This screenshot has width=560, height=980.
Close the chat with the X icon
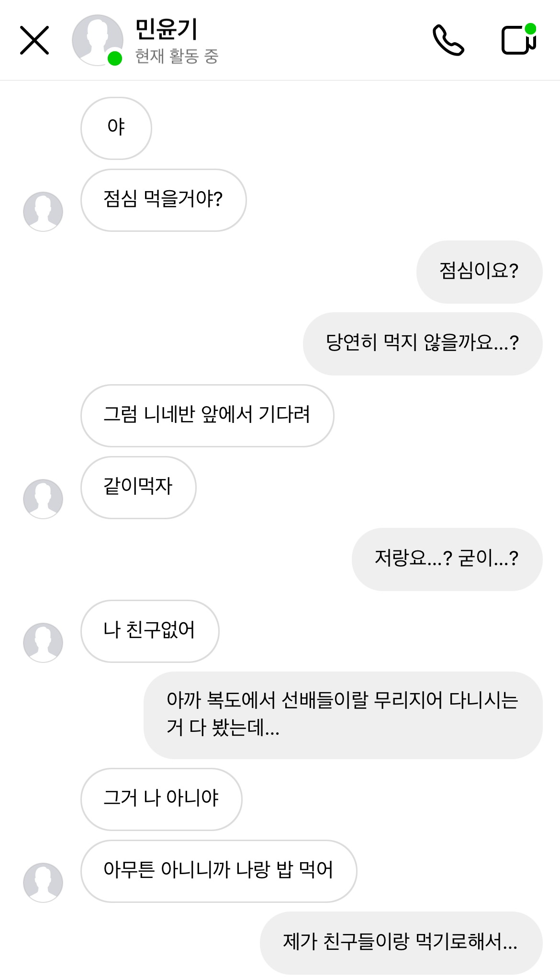pos(34,40)
